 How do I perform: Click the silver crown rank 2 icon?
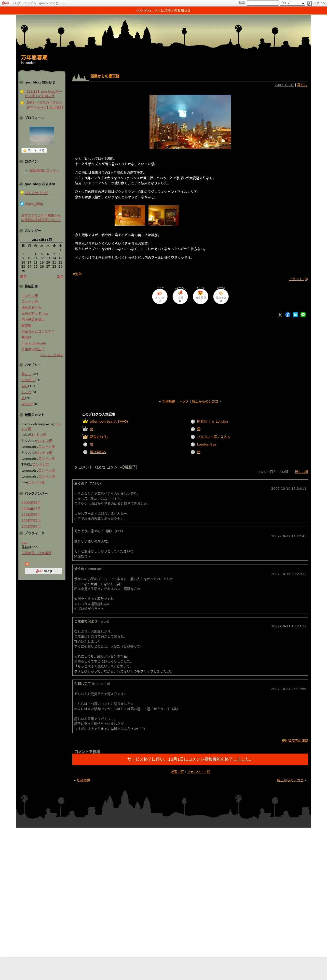tap(85, 429)
